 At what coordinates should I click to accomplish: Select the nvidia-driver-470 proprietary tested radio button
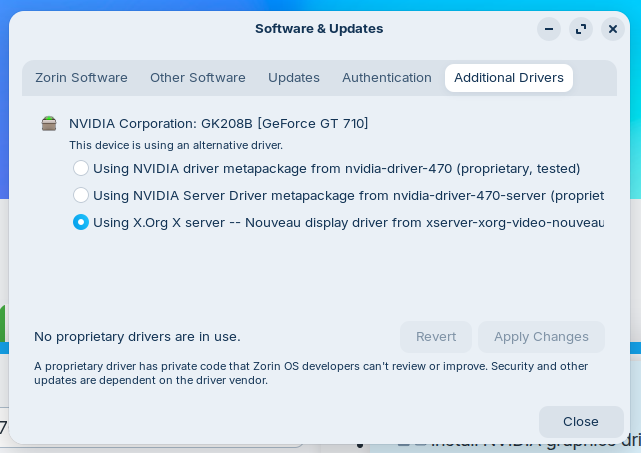click(81, 169)
